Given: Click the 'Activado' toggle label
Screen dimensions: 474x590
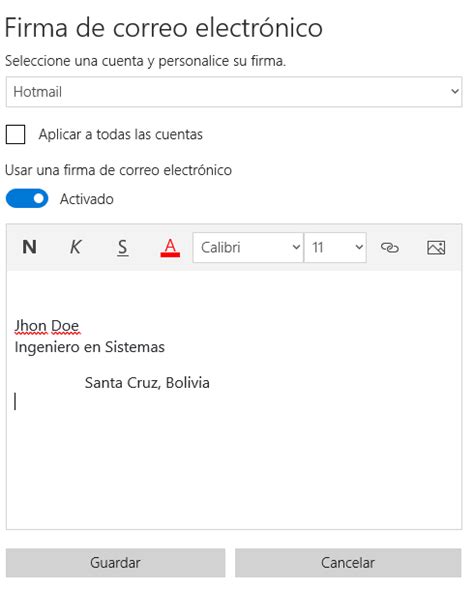Looking at the screenshot, I should point(87,199).
